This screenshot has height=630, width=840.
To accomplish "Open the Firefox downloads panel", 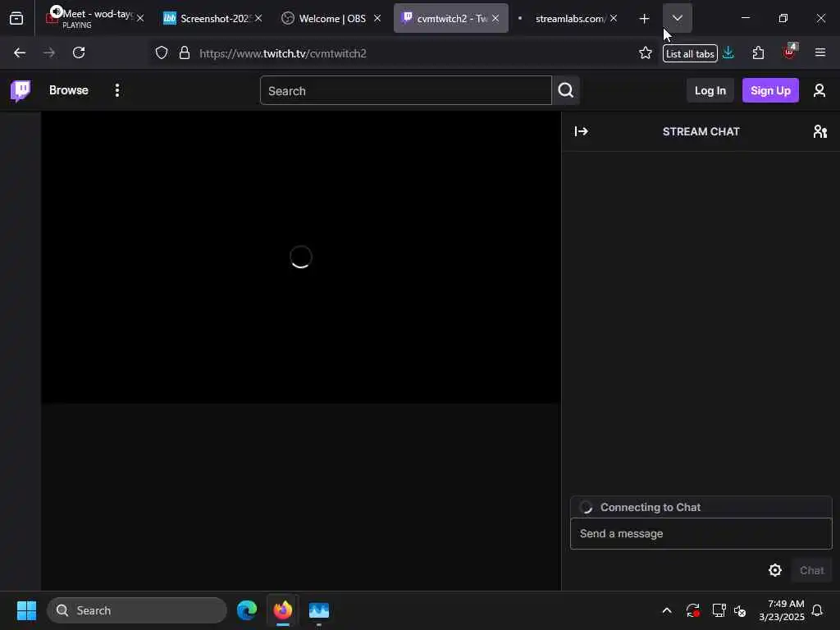I will point(728,52).
